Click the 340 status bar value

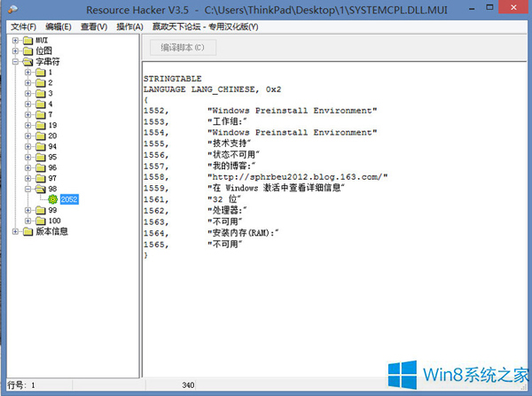pyautogui.click(x=188, y=385)
